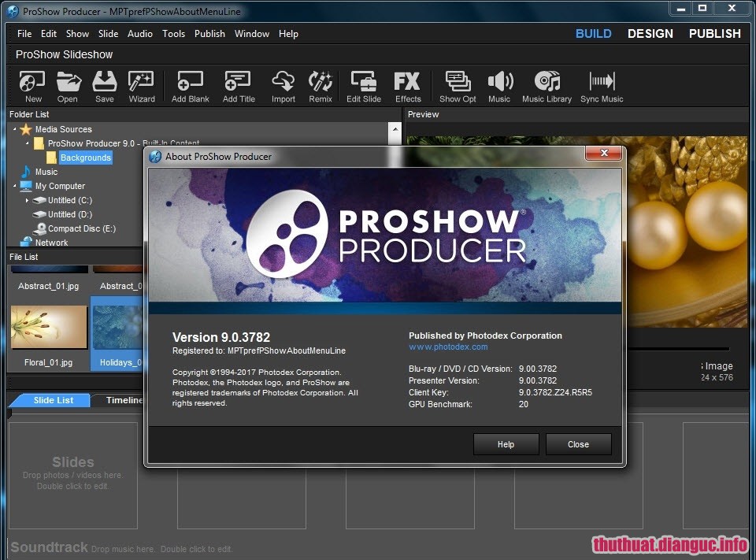This screenshot has height=560, width=756.
Task: Select the Slide List tab
Action: (53, 400)
